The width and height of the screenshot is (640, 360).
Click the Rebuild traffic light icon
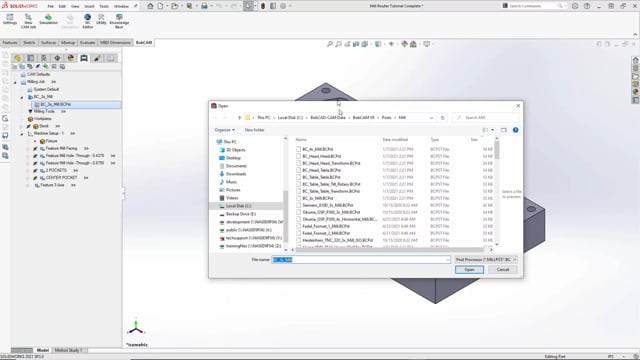pos(263,6)
